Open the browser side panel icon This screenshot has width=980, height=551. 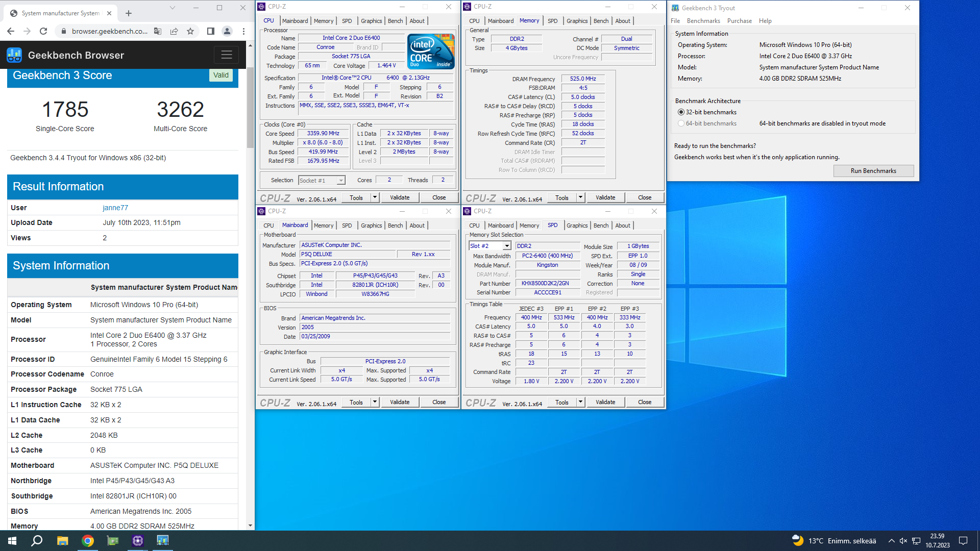(210, 31)
